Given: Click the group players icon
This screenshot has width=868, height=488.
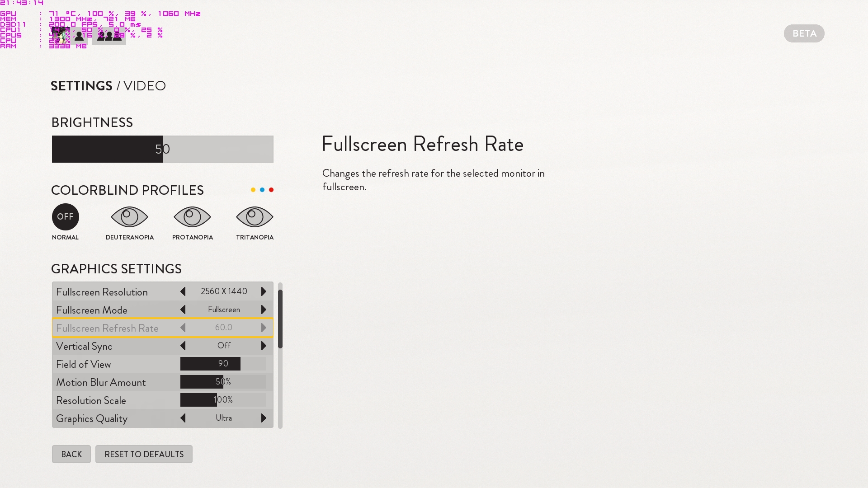Looking at the screenshot, I should (109, 36).
